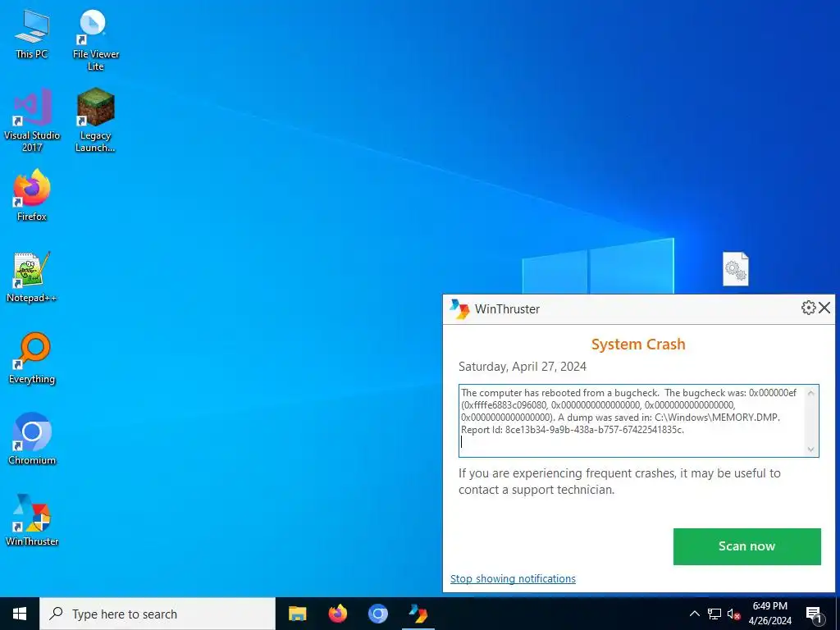
Task: Select Firefox desktop shortcut
Action: coord(32,195)
